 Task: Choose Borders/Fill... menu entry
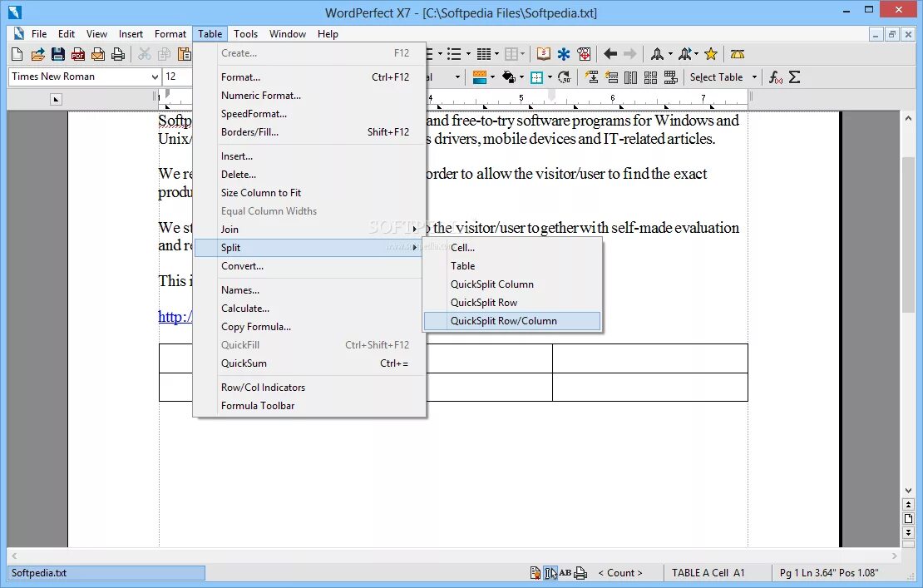pos(309,132)
